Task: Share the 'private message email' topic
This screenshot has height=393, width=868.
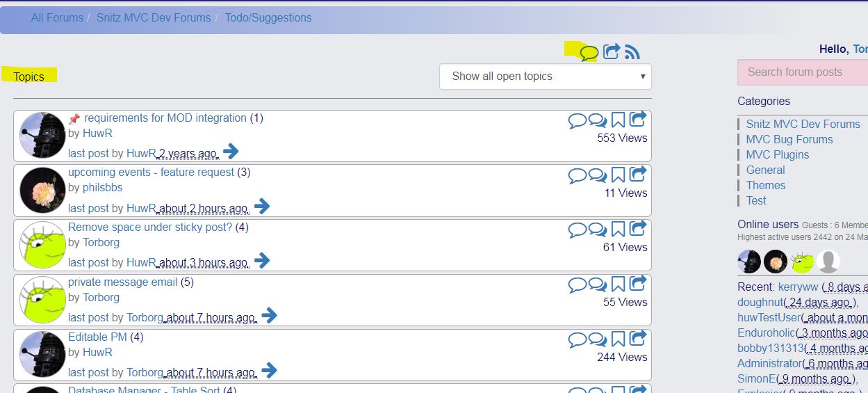Action: click(x=638, y=284)
